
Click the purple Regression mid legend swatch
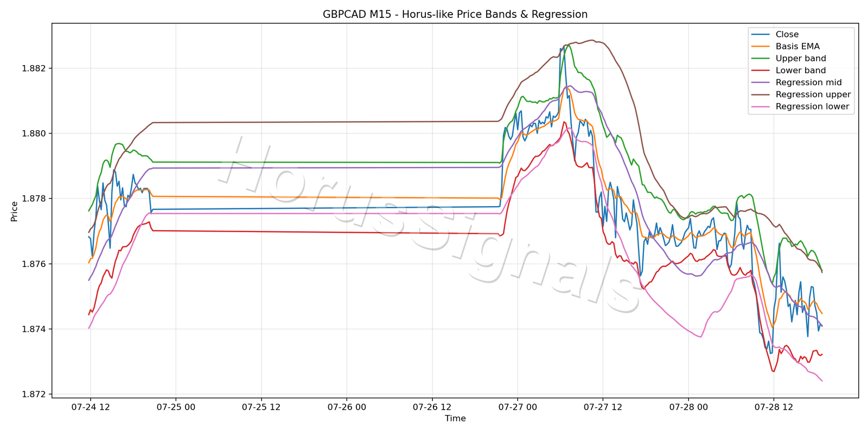pyautogui.click(x=760, y=82)
